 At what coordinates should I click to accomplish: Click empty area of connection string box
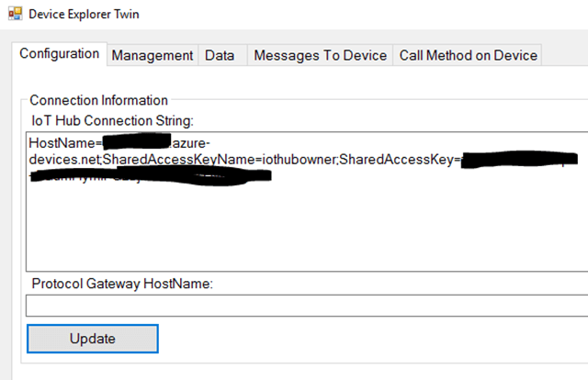pos(303,229)
